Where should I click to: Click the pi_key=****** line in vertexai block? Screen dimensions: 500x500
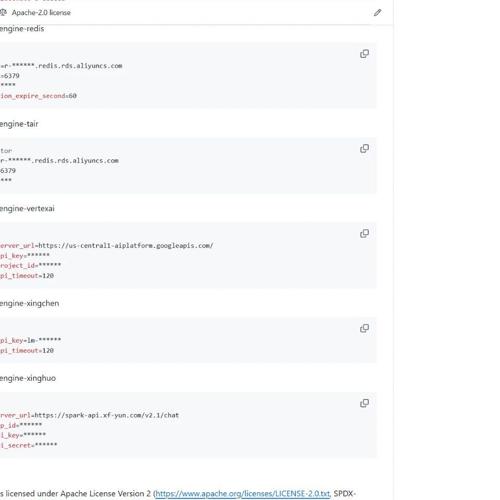(x=25, y=256)
